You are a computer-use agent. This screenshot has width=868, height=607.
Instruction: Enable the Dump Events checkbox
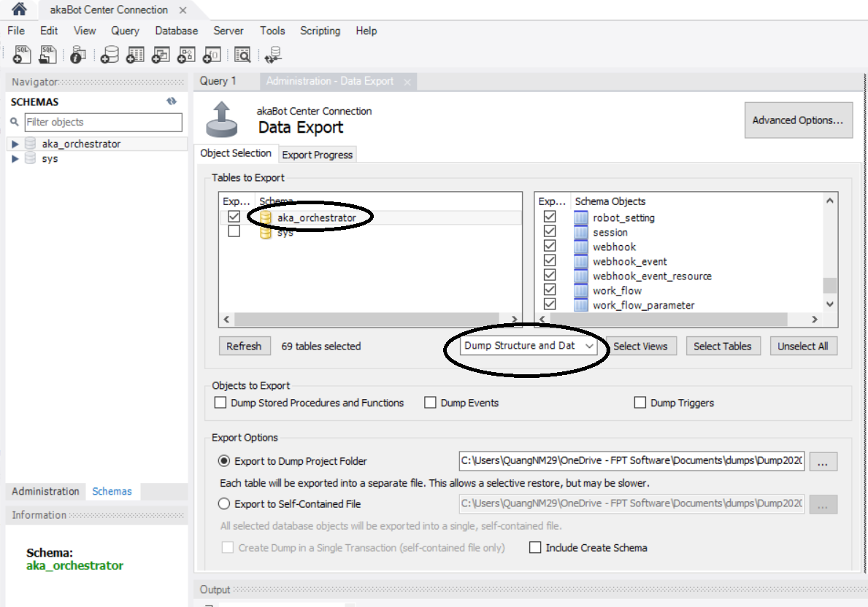tap(430, 402)
